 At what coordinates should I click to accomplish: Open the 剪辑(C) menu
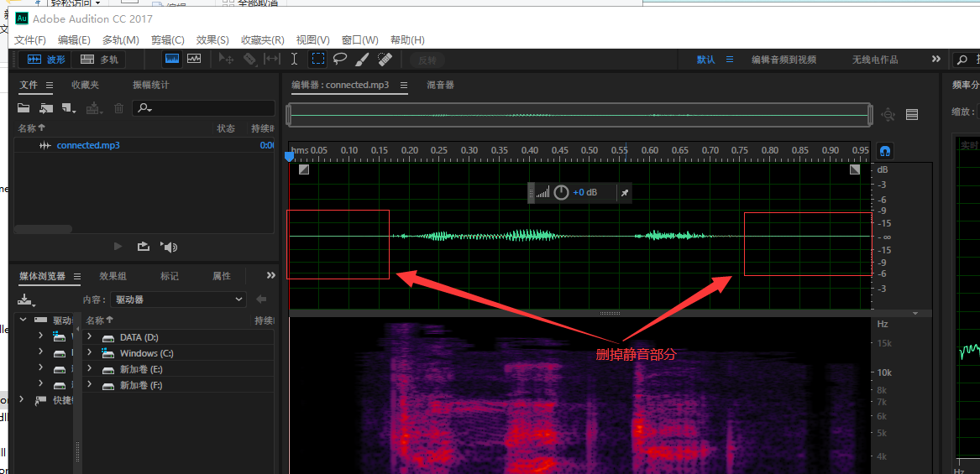click(x=167, y=40)
